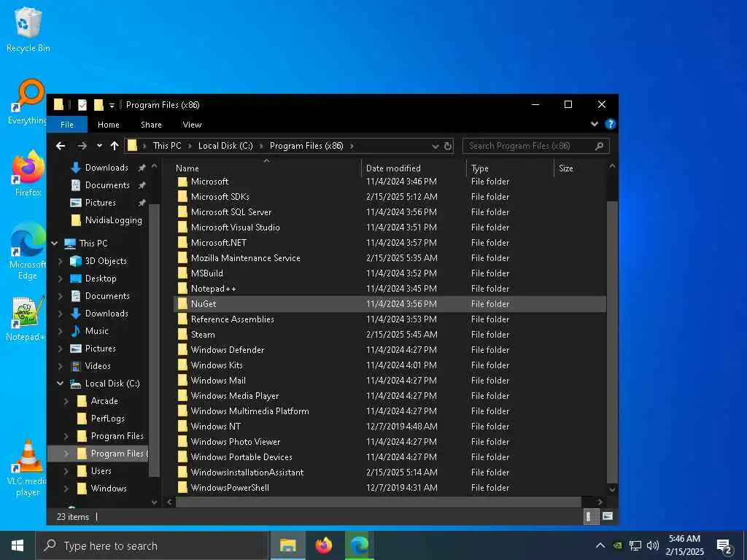Sort by Size column header
This screenshot has height=560, width=747.
pos(579,168)
